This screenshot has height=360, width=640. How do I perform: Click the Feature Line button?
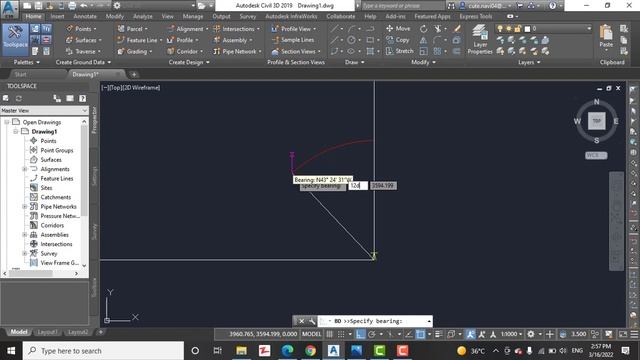(x=139, y=40)
